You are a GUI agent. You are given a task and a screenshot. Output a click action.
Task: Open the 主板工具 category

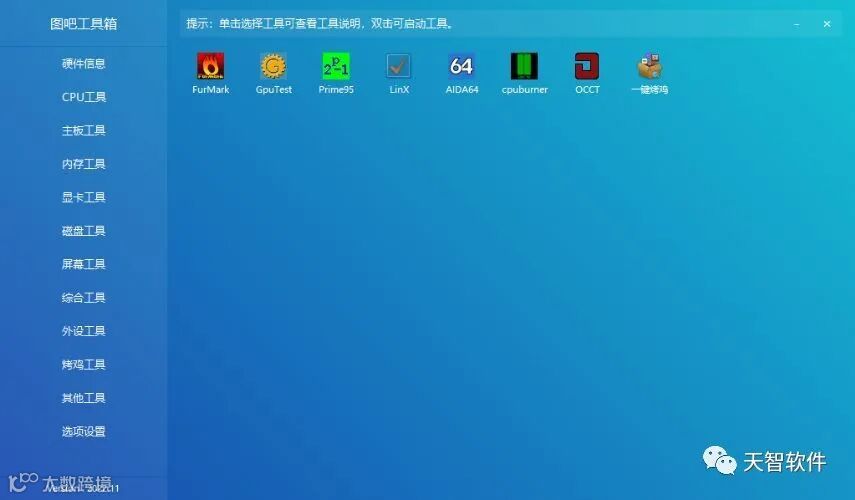tap(83, 130)
